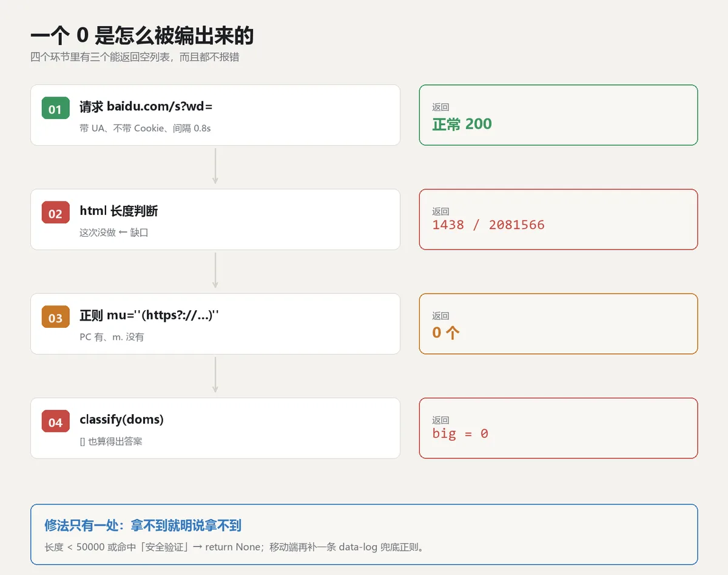Click the step title html 长度判断
This screenshot has width=728, height=575.
click(119, 211)
